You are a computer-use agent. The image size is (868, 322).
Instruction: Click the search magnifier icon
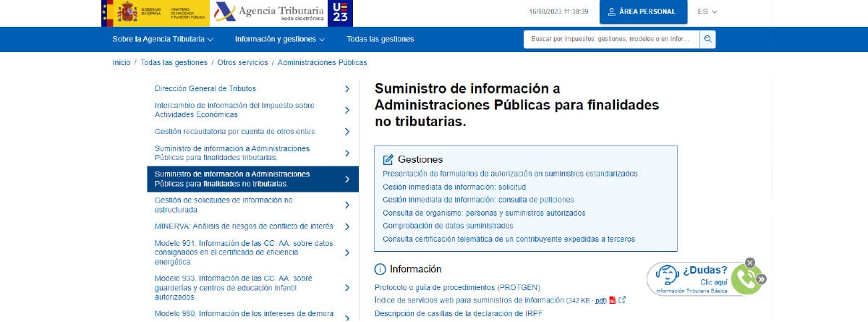click(x=708, y=39)
